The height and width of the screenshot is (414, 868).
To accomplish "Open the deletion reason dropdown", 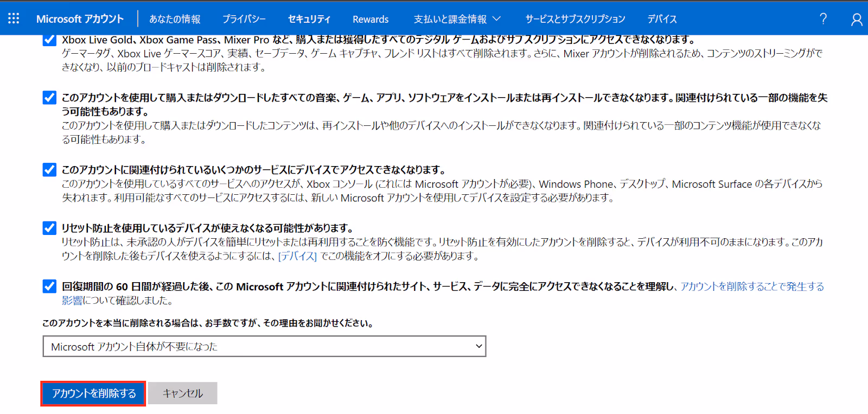I will 264,346.
